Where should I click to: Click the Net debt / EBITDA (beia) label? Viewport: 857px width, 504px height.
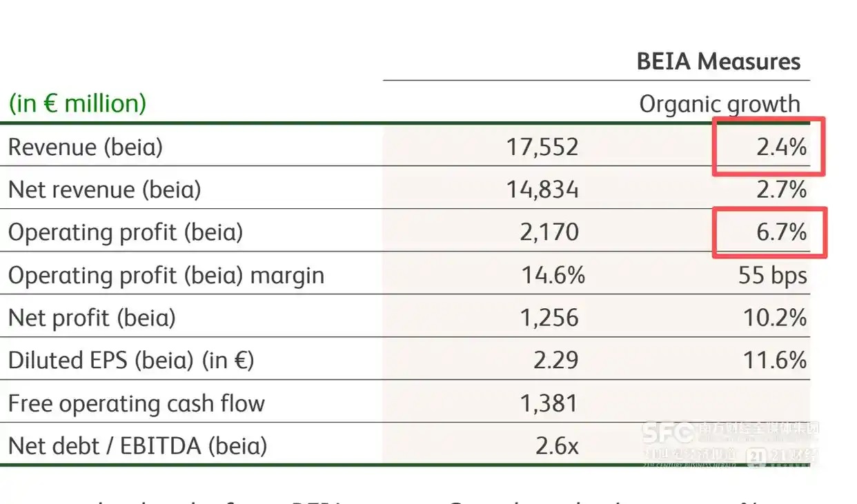tap(137, 446)
